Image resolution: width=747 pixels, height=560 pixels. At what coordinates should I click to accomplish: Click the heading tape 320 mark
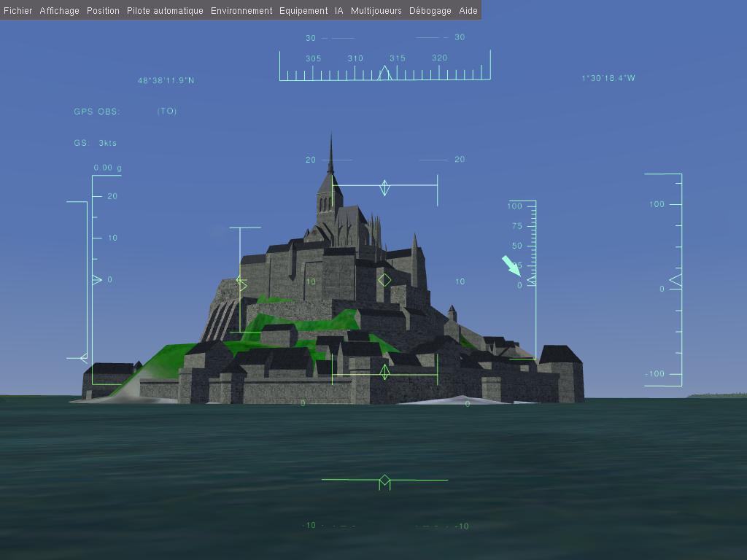click(440, 58)
